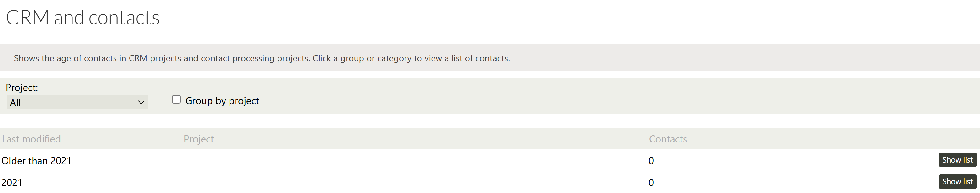The width and height of the screenshot is (980, 193).
Task: Click the chevron arrow of the Project selector
Action: point(141,102)
